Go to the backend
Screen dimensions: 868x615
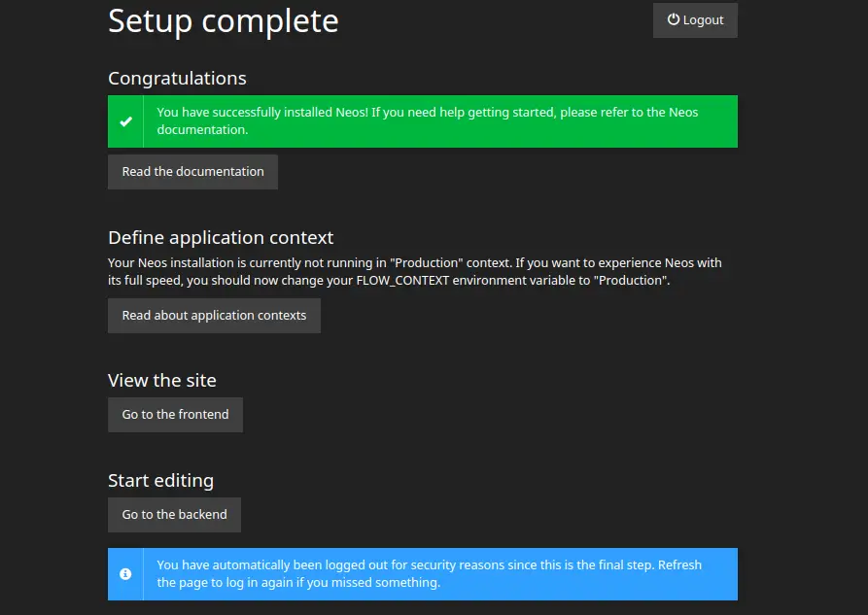[x=174, y=515]
